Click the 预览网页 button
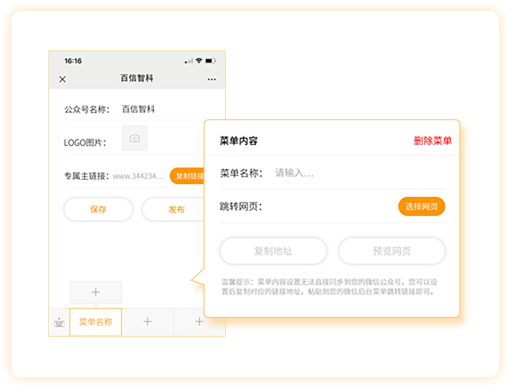The width and height of the screenshot is (512, 390). click(392, 251)
